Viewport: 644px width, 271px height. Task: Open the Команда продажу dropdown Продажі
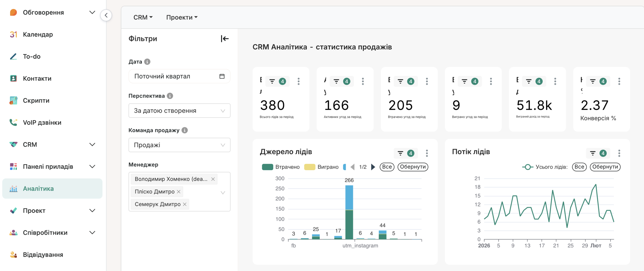[x=179, y=145]
